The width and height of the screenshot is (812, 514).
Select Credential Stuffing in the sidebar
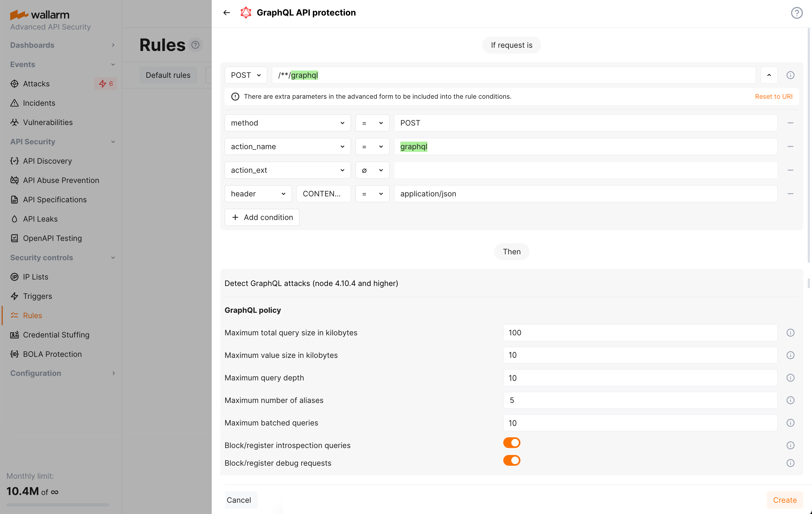tap(56, 335)
